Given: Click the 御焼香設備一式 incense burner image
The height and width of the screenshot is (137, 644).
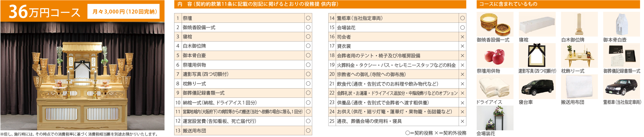Looking at the screenshot, I should [x=495, y=24].
